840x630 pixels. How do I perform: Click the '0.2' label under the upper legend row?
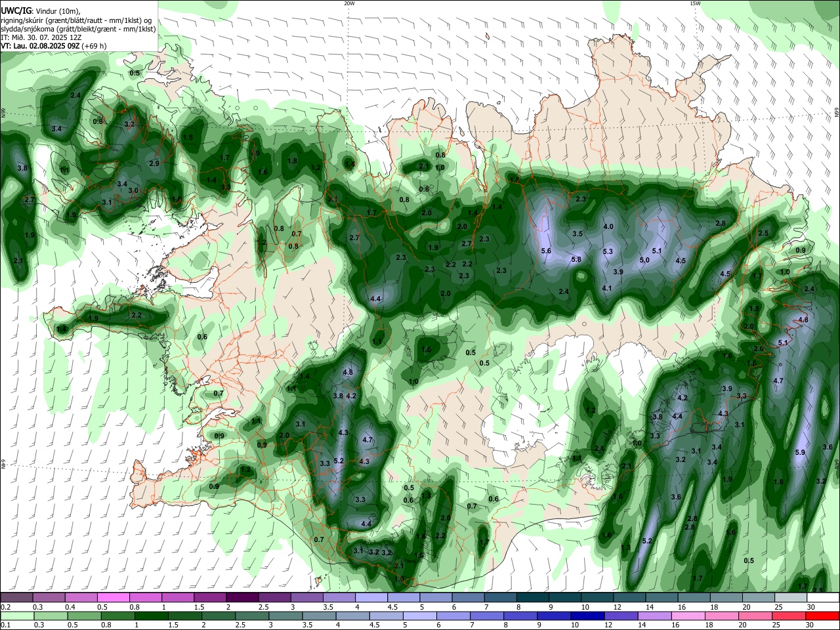6,607
